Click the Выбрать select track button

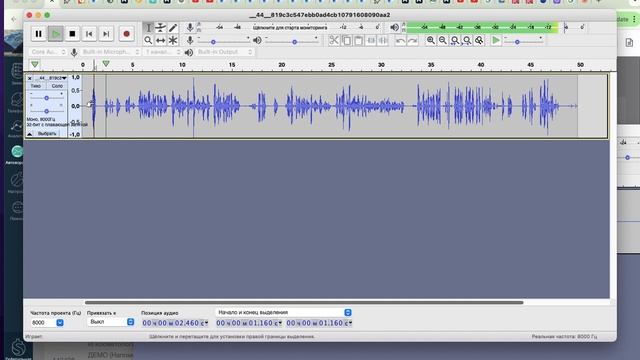coord(47,134)
